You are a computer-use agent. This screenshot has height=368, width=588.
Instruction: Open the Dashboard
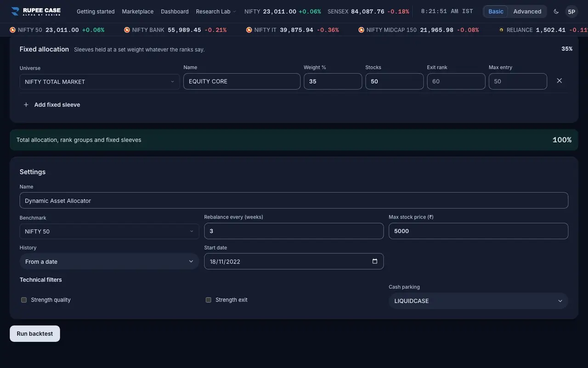175,11
